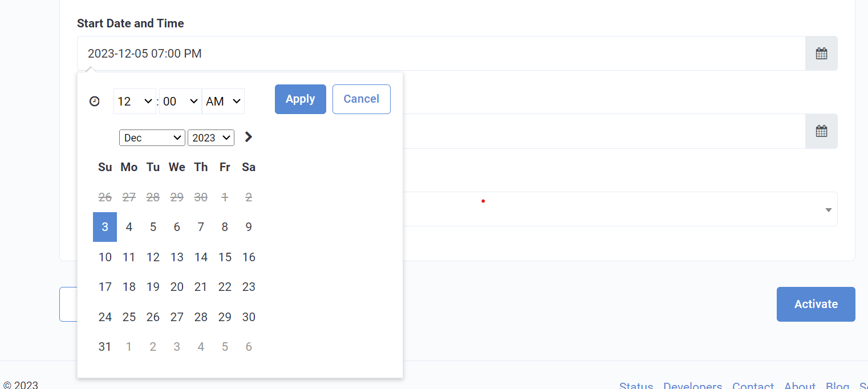Select December 5 in the calendar

153,227
